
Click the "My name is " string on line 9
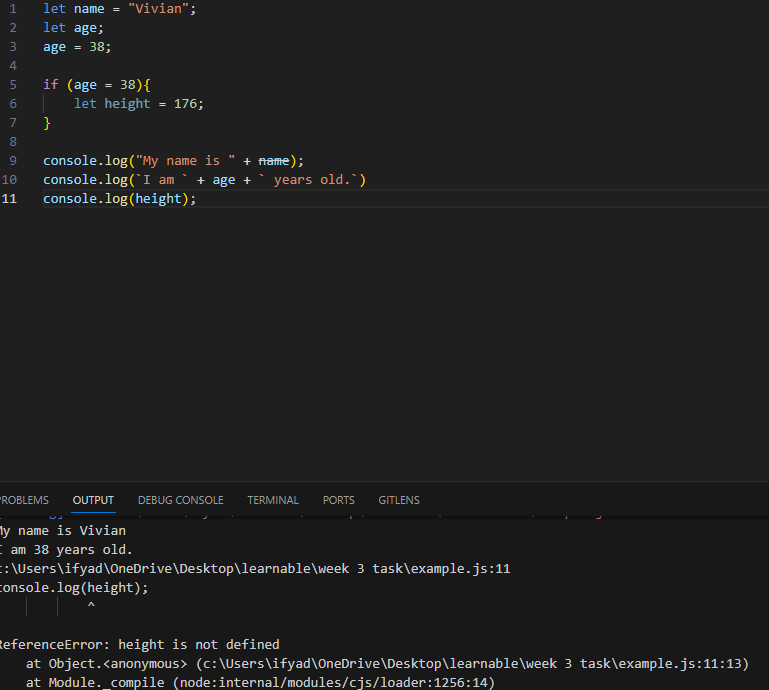click(x=185, y=161)
